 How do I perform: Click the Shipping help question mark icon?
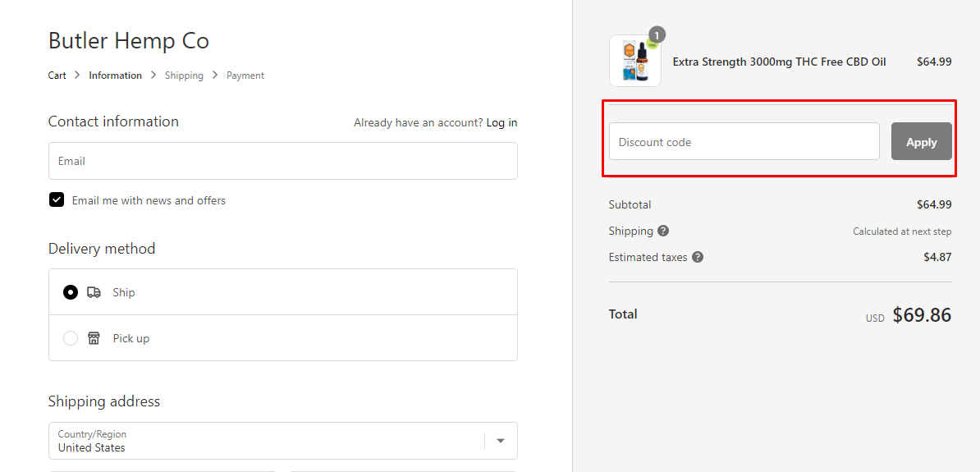coord(664,231)
